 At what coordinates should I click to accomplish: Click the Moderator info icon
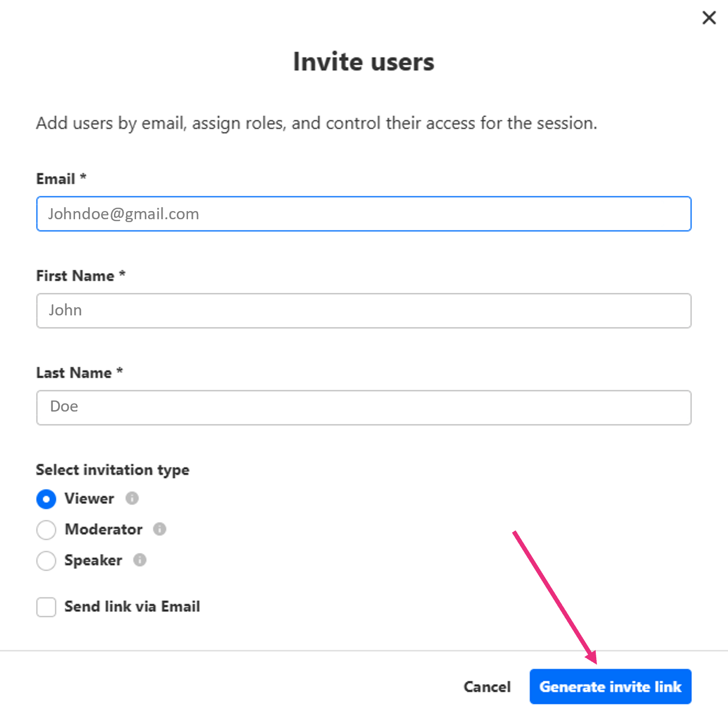(x=160, y=529)
